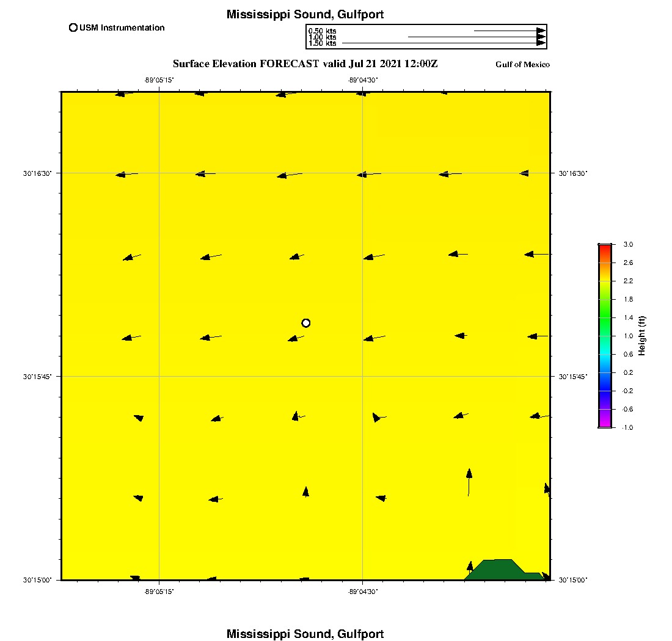This screenshot has width=672, height=641.
Task: Select the 1.50 kts scale arrow in legend
Action: tap(444, 43)
